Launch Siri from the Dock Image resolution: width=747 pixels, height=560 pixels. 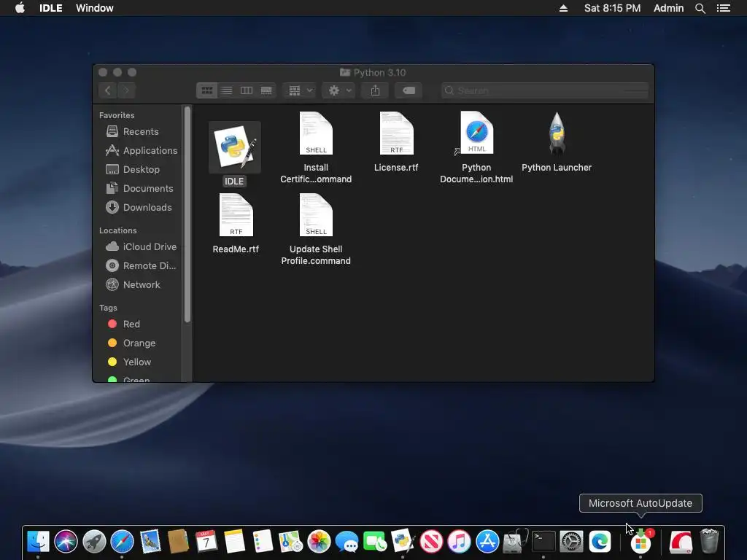[66, 542]
